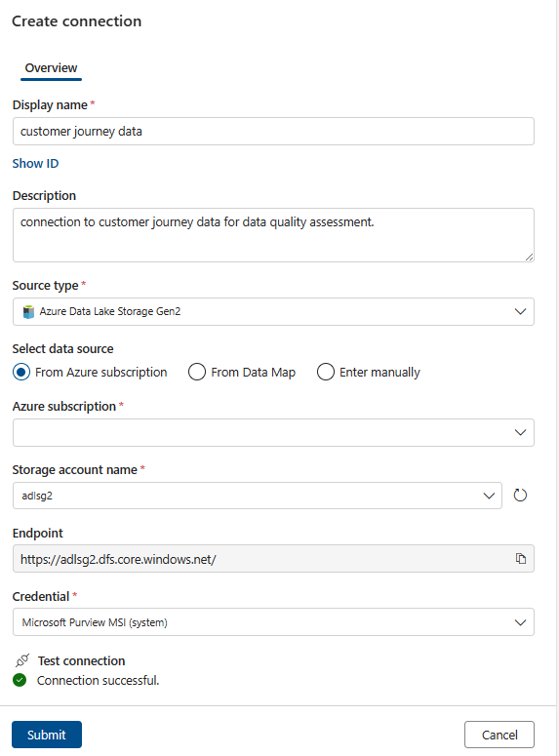Open the Source type dropdown
Image resolution: width=559 pixels, height=756 pixels.
[273, 311]
